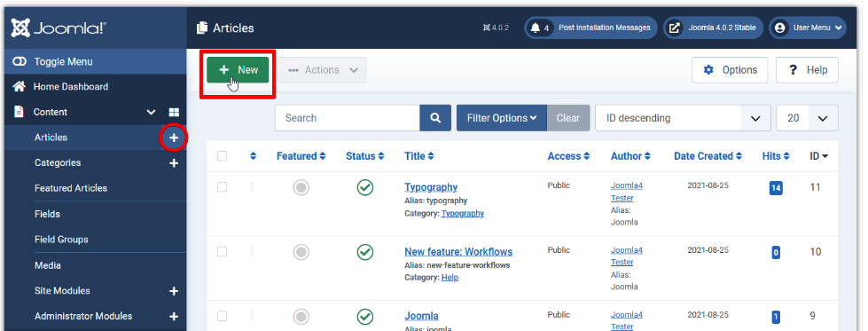Image resolution: width=868 pixels, height=331 pixels.
Task: Toggle featured for Joomla article
Action: coord(301,317)
